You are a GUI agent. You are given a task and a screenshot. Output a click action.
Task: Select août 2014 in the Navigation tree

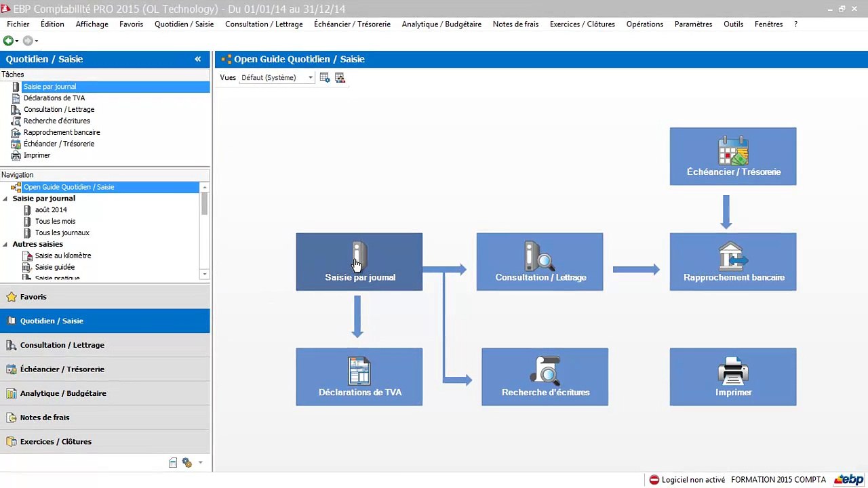click(x=51, y=210)
